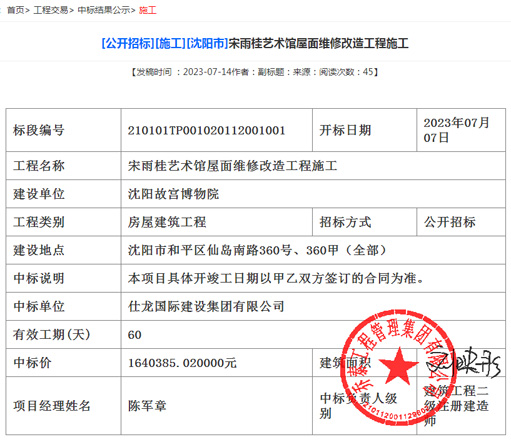This screenshot has width=511, height=442.
Task: Click the [施工] title tag
Action: pyautogui.click(x=170, y=43)
